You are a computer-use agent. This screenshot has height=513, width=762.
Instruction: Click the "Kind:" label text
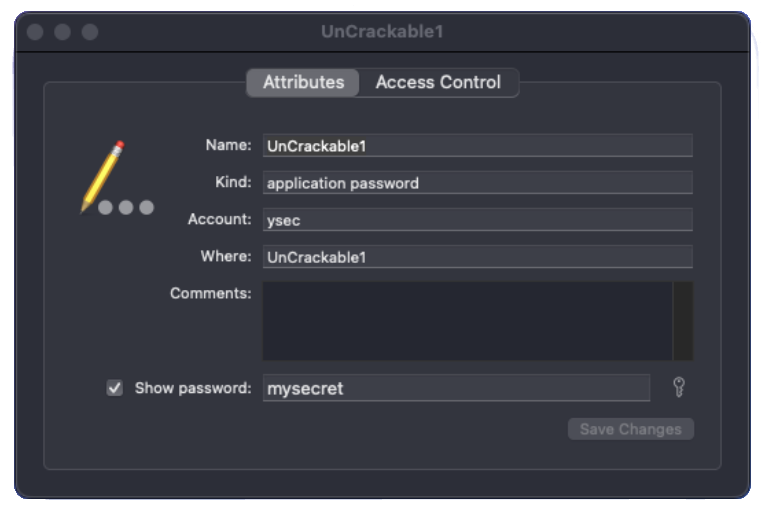point(232,182)
